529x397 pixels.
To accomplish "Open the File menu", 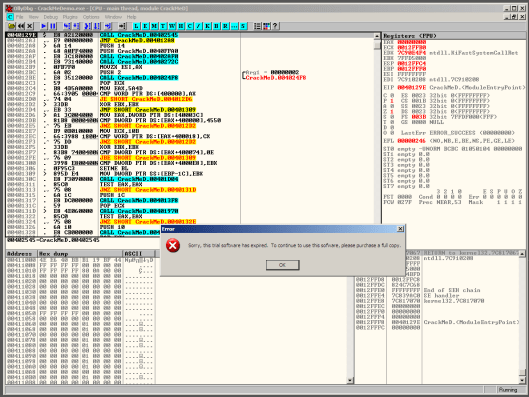I will pyautogui.click(x=20, y=17).
